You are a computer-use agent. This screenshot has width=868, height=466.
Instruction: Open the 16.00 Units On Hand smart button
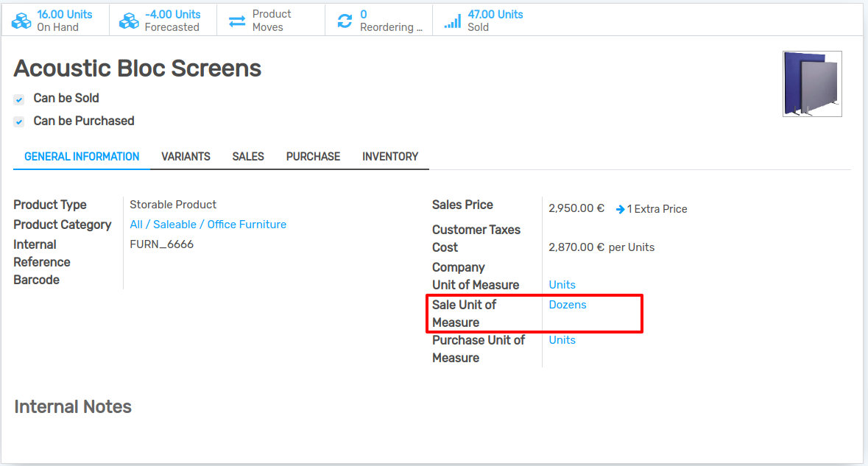pos(55,20)
